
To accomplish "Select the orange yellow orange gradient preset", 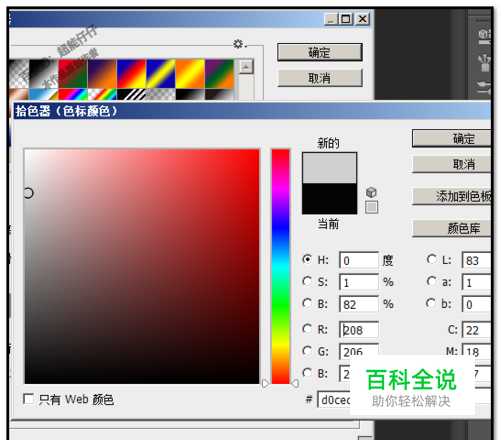I will (190, 74).
